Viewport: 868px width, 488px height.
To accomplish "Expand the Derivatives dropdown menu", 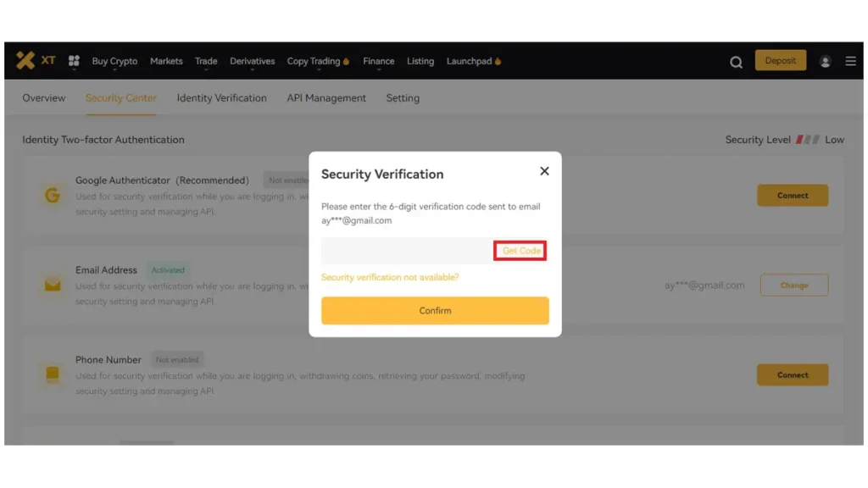I will coord(252,61).
